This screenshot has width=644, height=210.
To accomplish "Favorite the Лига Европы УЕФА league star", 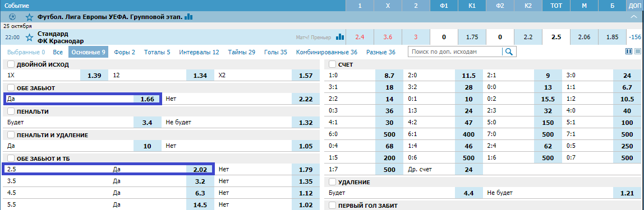I will 29,17.
